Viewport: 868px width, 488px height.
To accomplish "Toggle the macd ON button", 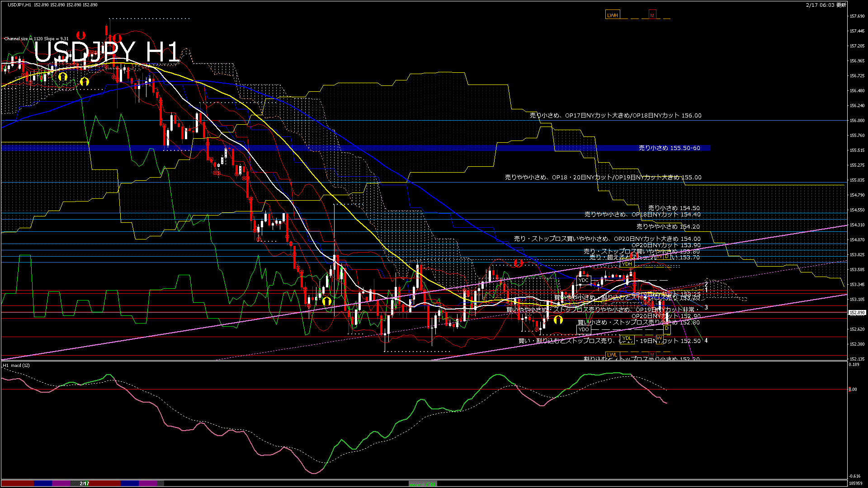I will pos(423,484).
